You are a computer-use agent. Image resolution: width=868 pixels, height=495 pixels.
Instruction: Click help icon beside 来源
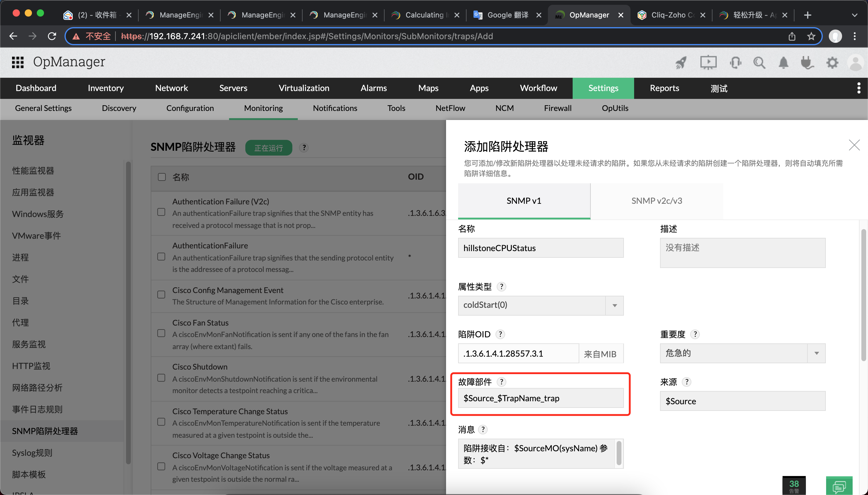687,382
